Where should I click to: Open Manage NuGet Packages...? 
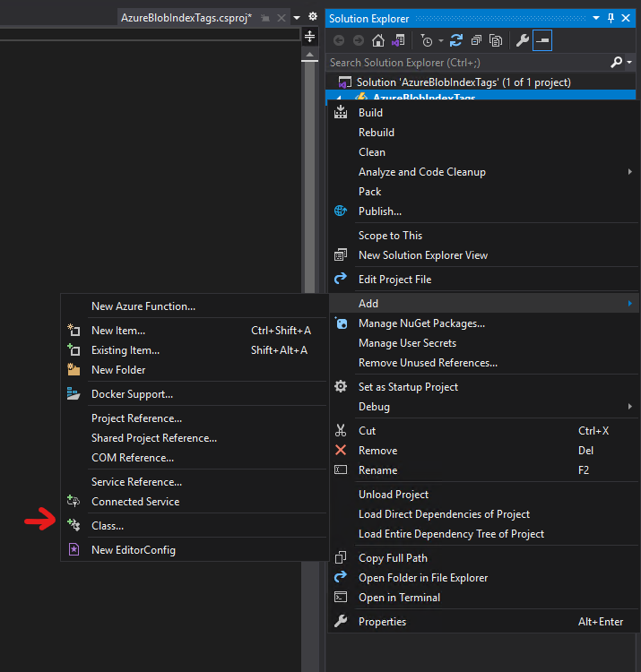click(483, 323)
